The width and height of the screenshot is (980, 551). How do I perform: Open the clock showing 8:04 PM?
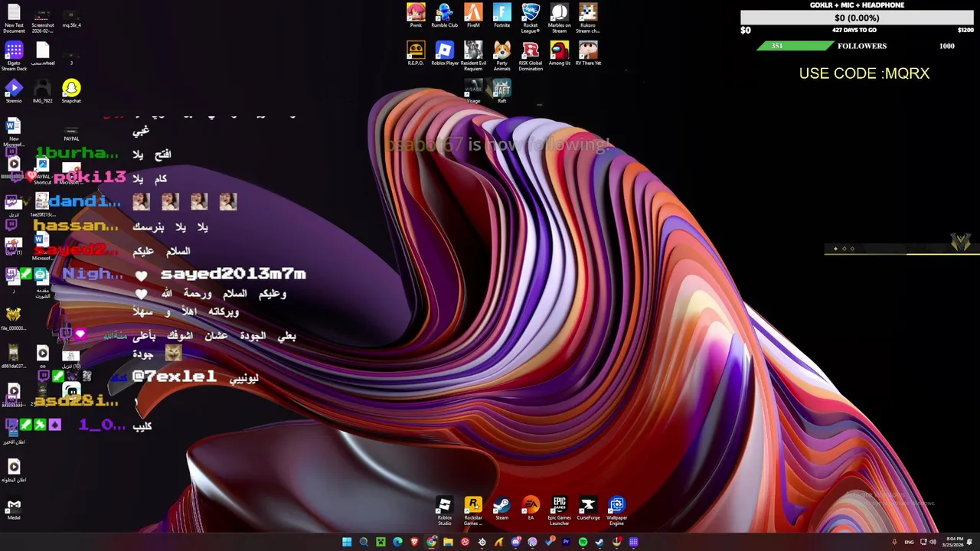(x=955, y=542)
